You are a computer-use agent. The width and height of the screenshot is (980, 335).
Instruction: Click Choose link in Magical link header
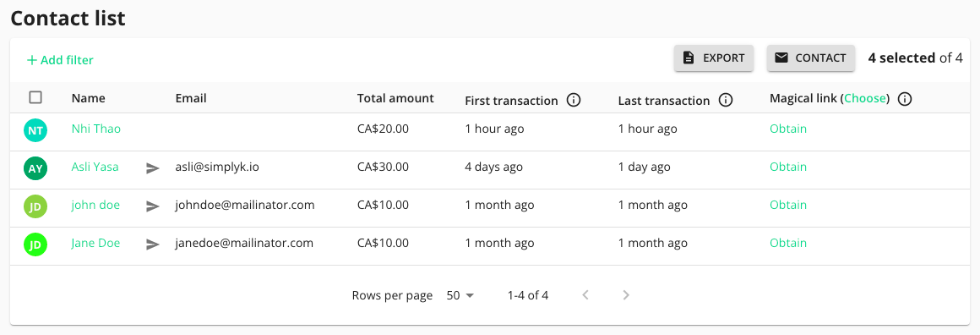pos(865,98)
